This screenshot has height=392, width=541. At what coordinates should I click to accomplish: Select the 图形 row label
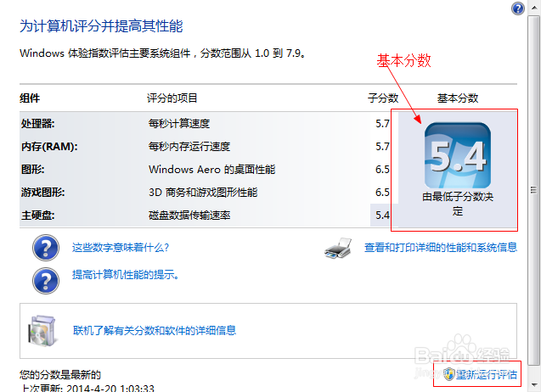(x=33, y=170)
